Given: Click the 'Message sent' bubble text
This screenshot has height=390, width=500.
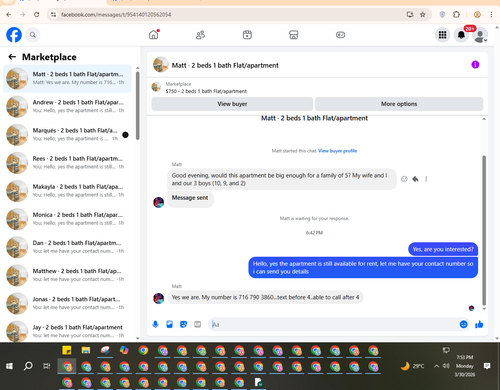Looking at the screenshot, I should pyautogui.click(x=190, y=198).
